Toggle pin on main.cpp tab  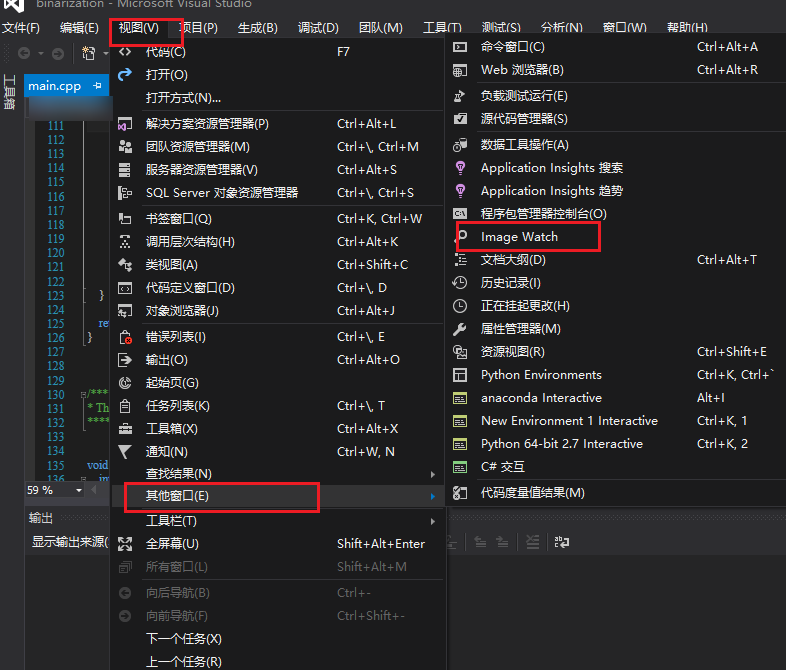(97, 86)
